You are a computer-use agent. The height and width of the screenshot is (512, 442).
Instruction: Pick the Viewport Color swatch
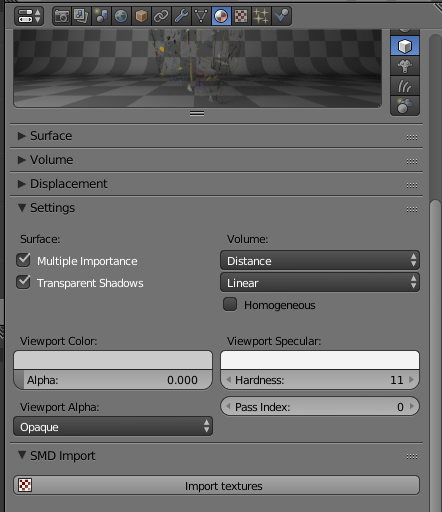tap(113, 360)
